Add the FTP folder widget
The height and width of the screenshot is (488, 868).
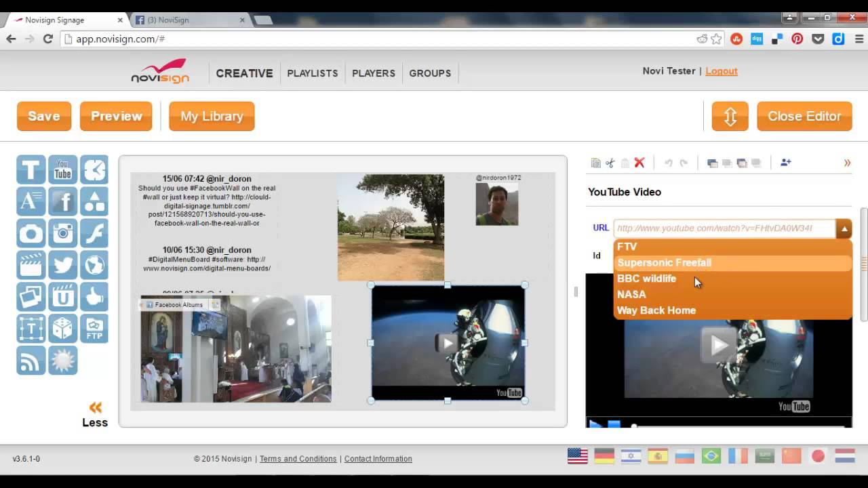pyautogui.click(x=94, y=329)
